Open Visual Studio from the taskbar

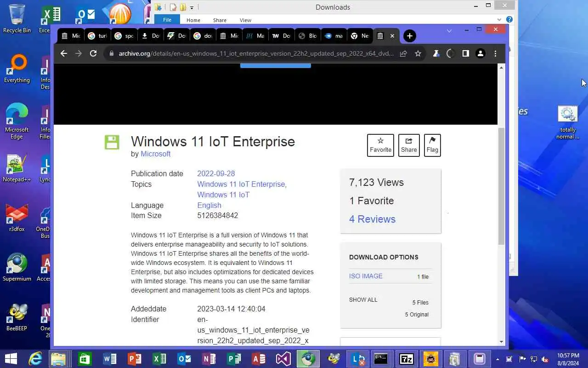coord(283,358)
